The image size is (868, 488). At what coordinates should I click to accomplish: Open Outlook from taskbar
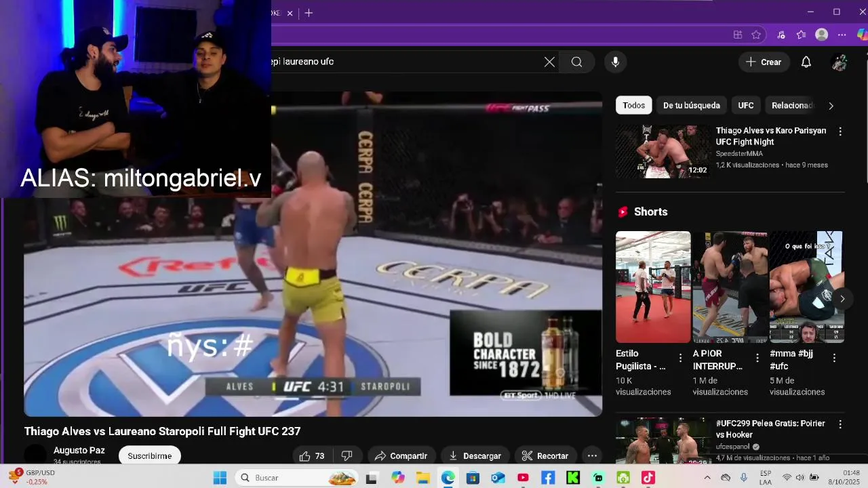click(498, 478)
